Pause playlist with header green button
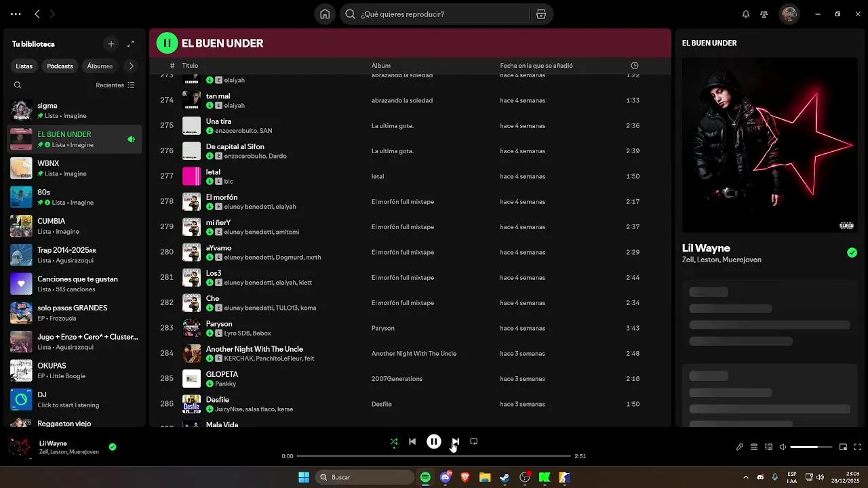 [167, 43]
